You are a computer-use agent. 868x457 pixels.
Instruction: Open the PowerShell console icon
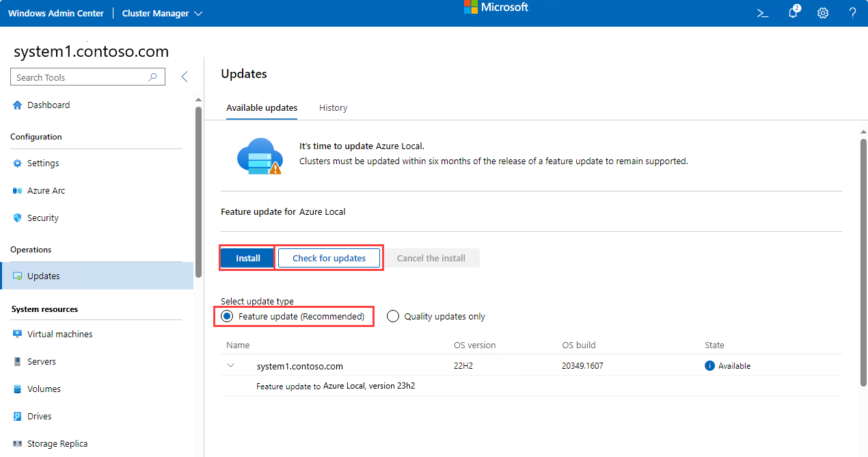762,13
